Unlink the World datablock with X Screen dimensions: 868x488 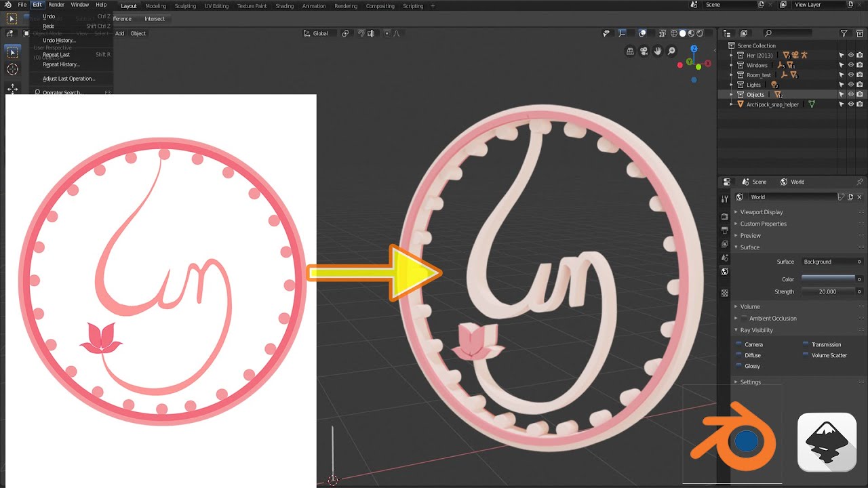pyautogui.click(x=860, y=197)
